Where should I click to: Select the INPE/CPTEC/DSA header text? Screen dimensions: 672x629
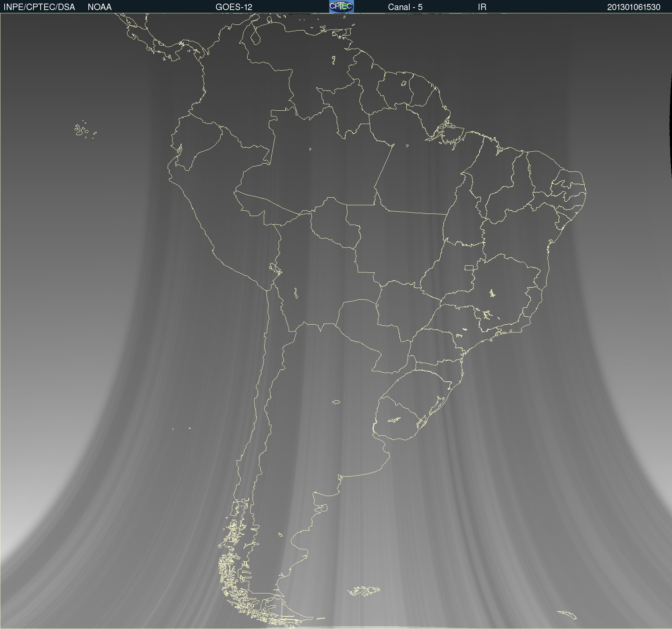pos(39,7)
